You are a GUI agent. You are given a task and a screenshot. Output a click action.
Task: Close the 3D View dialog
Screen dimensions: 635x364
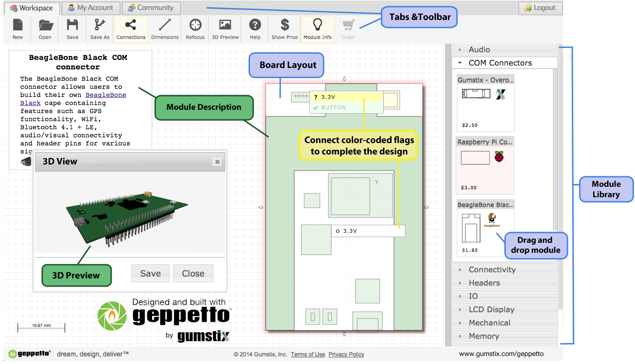[x=217, y=162]
